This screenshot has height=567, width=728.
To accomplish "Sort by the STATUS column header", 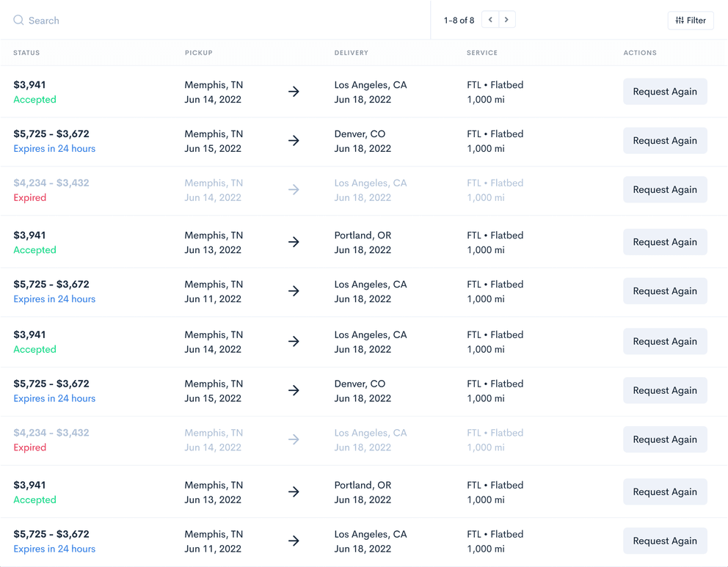I will coord(26,53).
